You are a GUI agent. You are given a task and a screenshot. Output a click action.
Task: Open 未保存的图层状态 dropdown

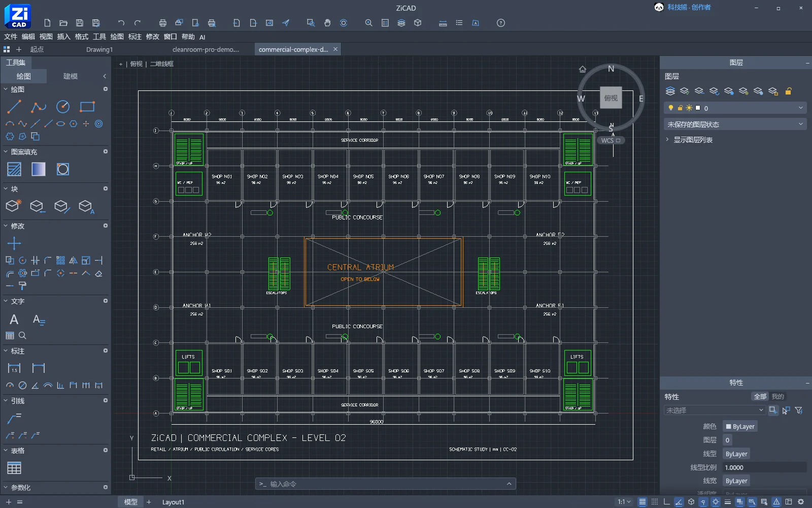pyautogui.click(x=735, y=124)
